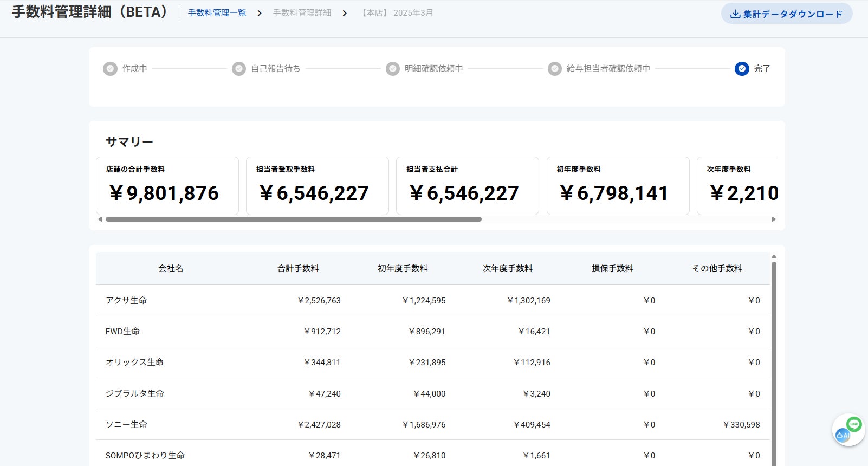Click the 自己報告待ち step check icon
Image resolution: width=868 pixels, height=466 pixels.
[239, 69]
